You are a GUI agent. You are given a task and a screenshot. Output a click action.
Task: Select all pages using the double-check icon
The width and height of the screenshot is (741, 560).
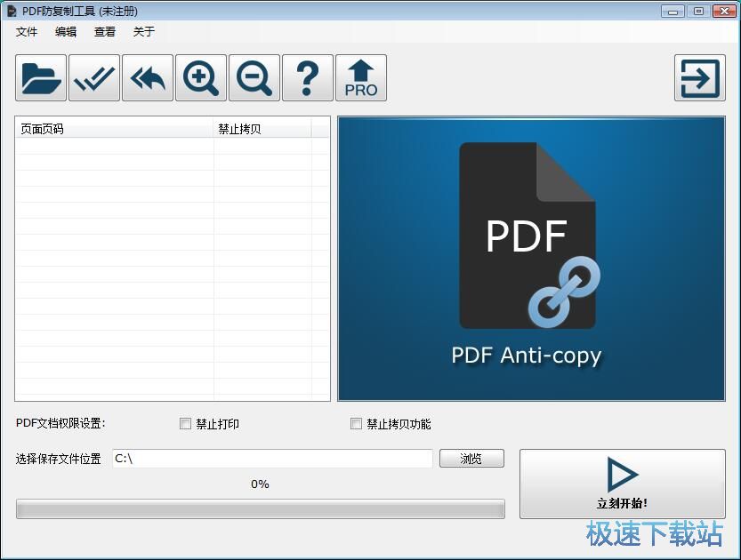click(x=93, y=77)
